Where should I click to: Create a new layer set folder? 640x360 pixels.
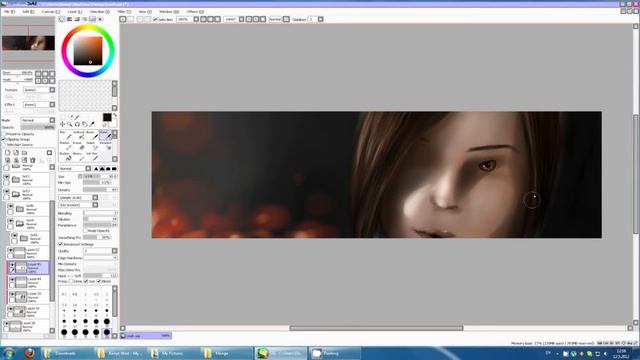pyautogui.click(x=24, y=153)
